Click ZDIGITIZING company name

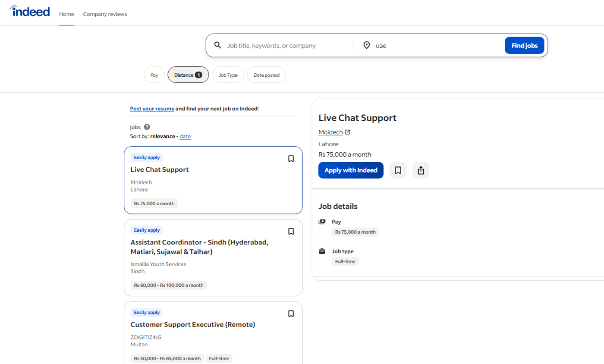click(x=146, y=337)
